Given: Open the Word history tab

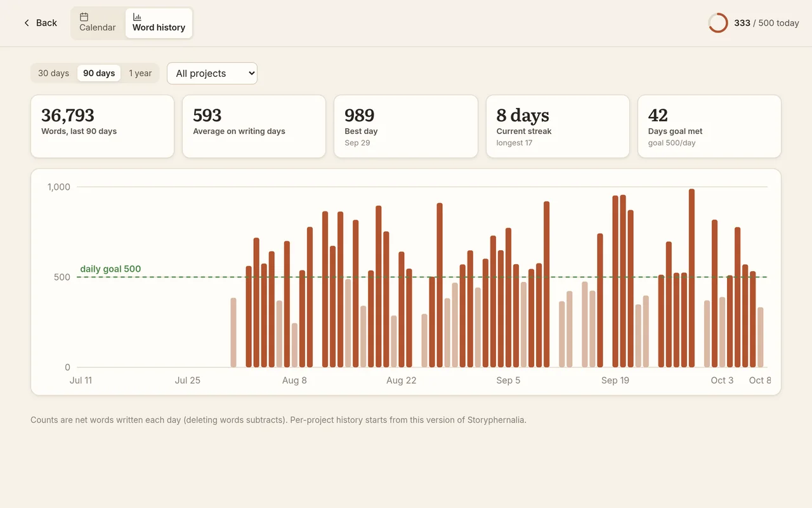Looking at the screenshot, I should pos(159,23).
